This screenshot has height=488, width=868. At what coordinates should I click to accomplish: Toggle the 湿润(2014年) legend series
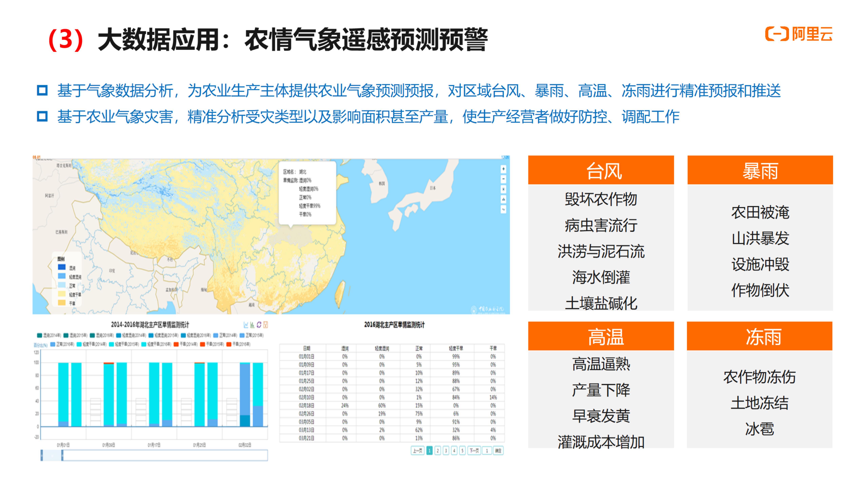tap(49, 335)
